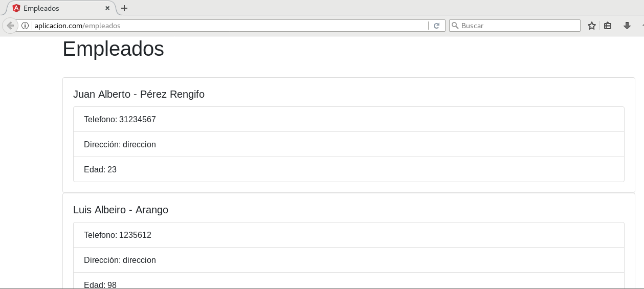Reload the page with the refresh icon
Screen dimensions: 644x289
436,26
